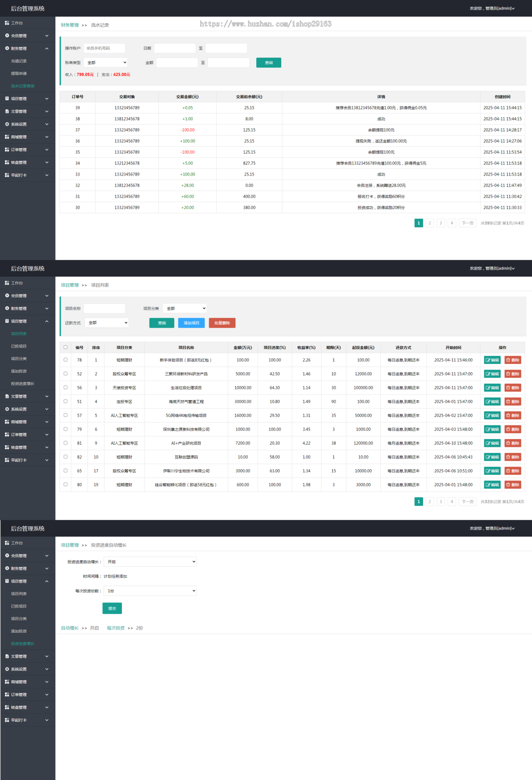Tick the checkbox for project number 51
The height and width of the screenshot is (780, 532).
coord(66,401)
